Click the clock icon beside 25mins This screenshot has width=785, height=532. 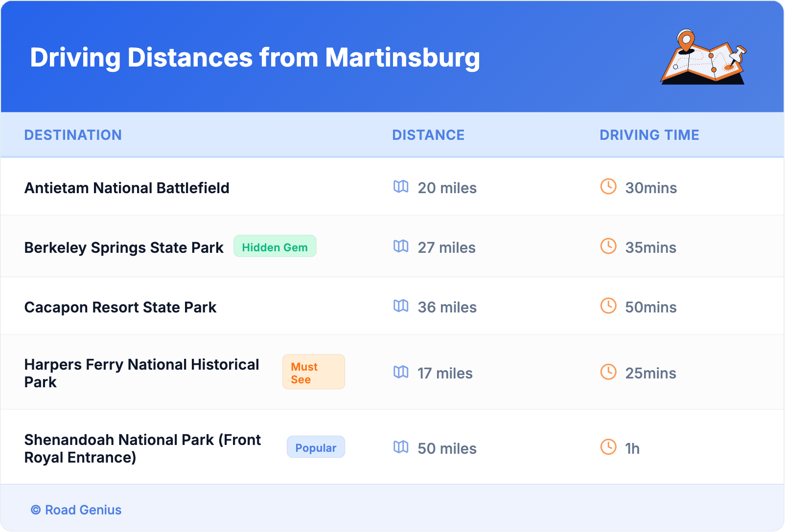[x=608, y=372]
